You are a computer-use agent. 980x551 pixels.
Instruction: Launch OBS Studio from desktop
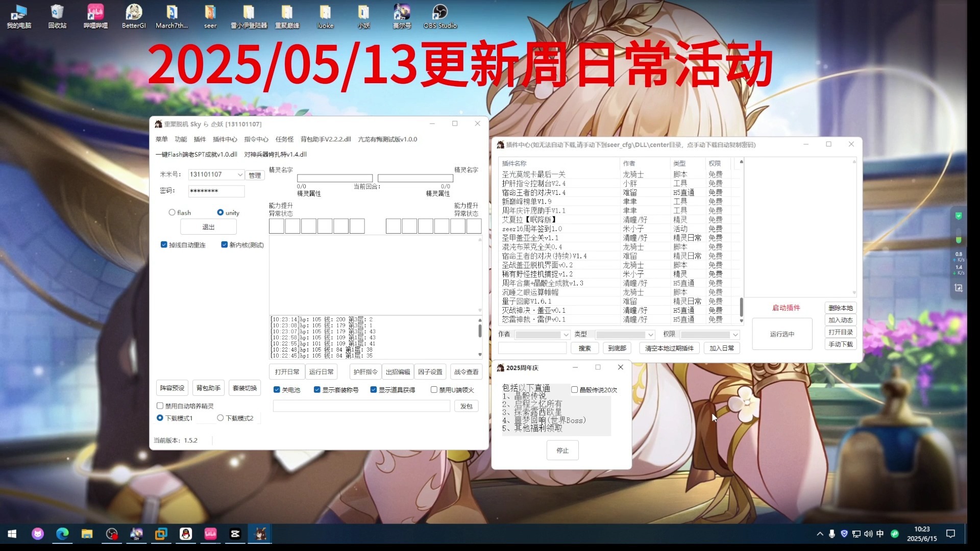440,16
